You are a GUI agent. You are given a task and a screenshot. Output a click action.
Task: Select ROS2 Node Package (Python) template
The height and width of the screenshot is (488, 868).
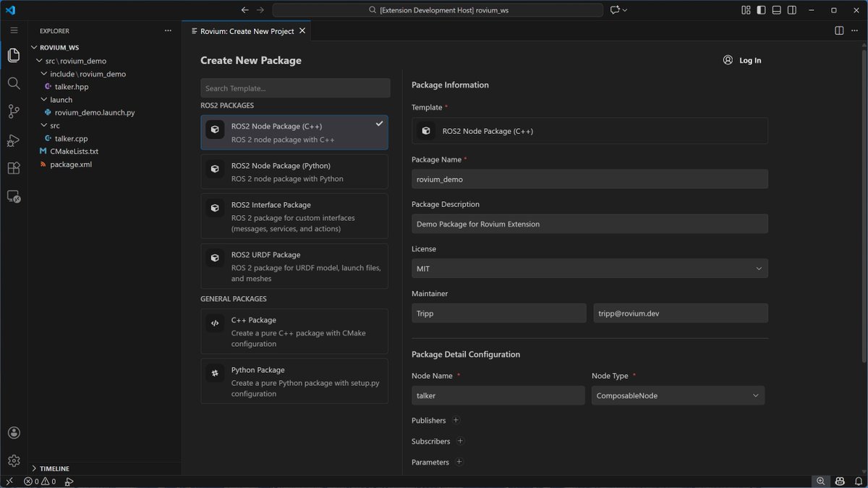click(x=294, y=172)
